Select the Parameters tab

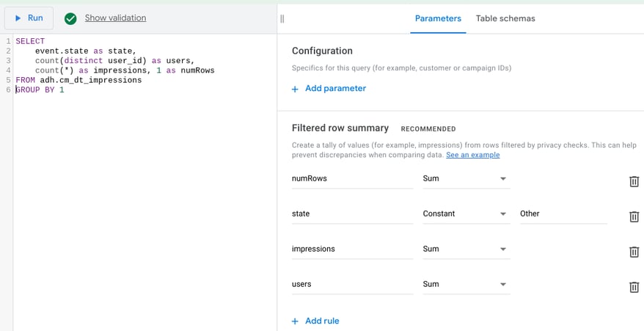click(438, 18)
